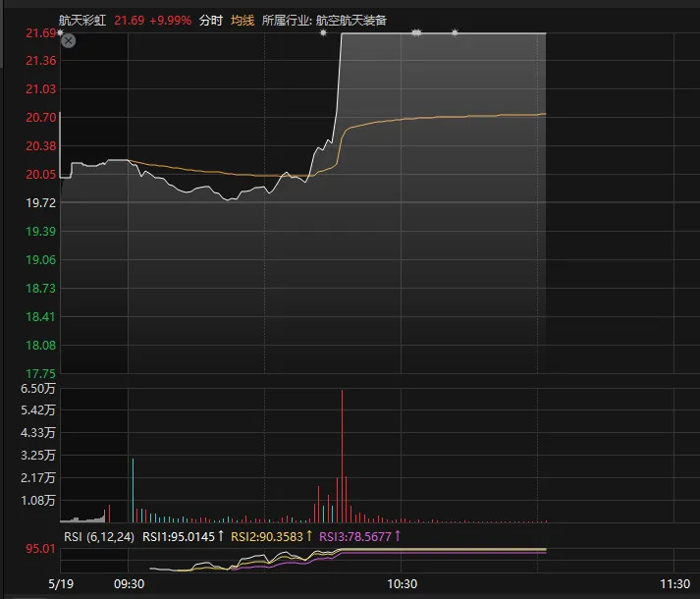Select the 分时 intraday label
The height and width of the screenshot is (599, 700).
click(211, 20)
